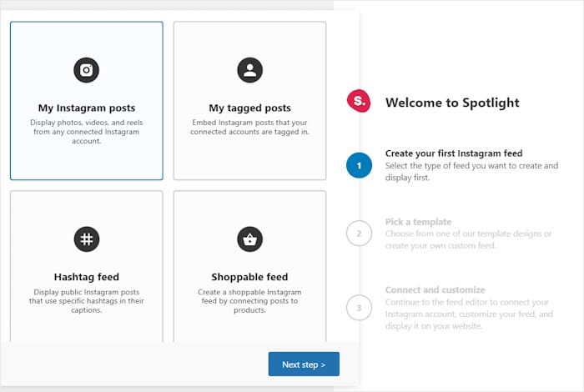Open the Connect and customize step
This screenshot has width=584, height=392.
[435, 289]
